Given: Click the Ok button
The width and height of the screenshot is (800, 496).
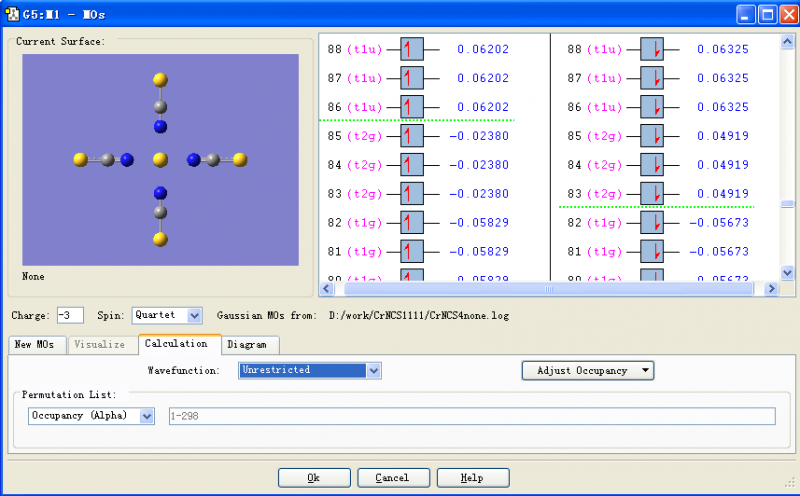Looking at the screenshot, I should click(x=314, y=478).
